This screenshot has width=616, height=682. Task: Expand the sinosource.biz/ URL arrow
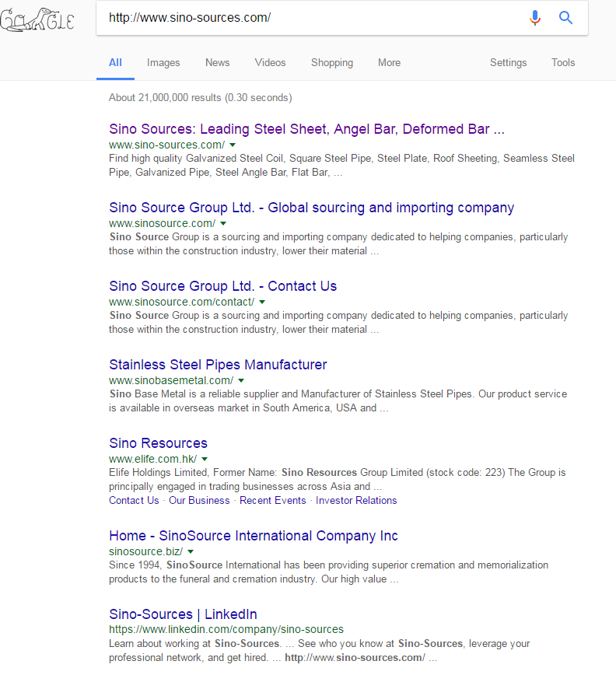coord(191,551)
